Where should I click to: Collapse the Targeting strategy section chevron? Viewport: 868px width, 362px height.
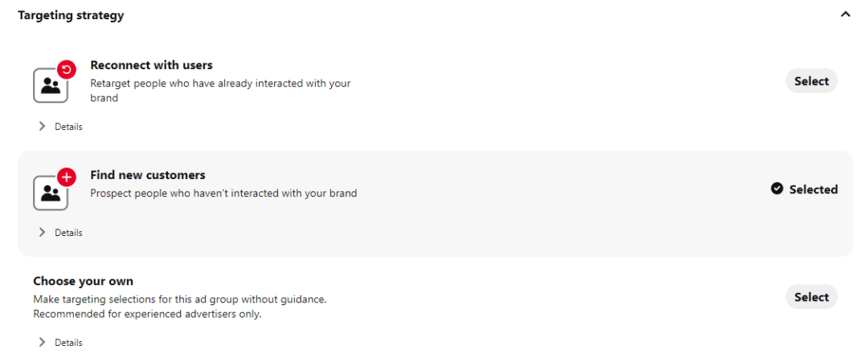coord(845,14)
